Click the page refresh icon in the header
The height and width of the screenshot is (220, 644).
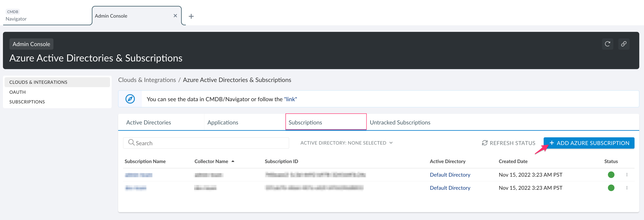tap(607, 44)
